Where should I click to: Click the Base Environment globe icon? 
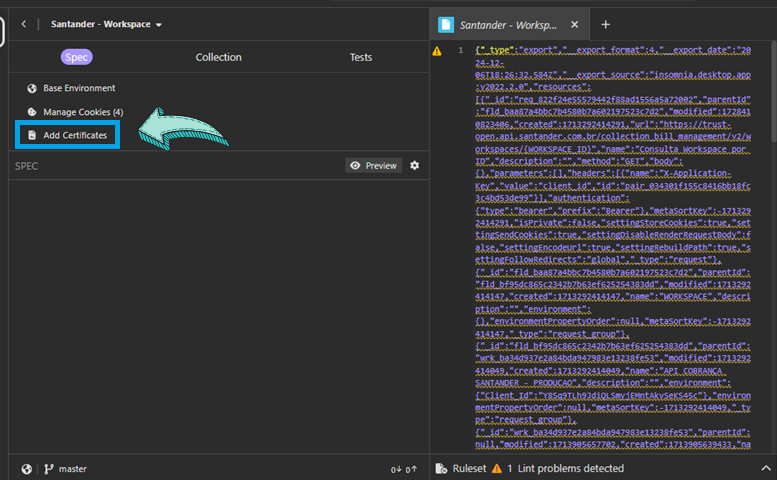(x=32, y=88)
